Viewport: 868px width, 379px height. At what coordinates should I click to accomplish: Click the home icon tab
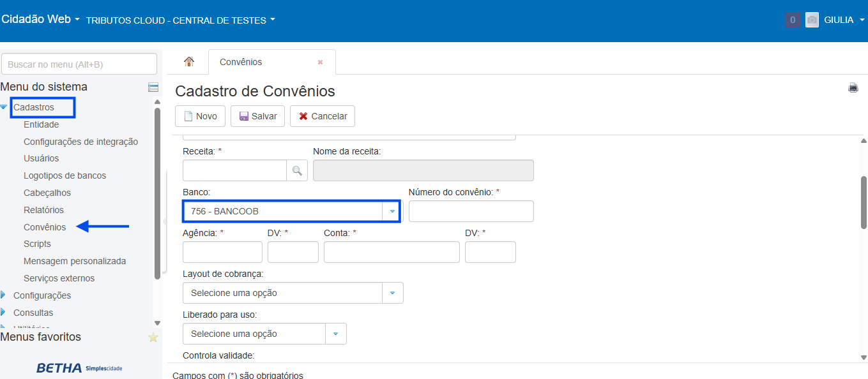tap(188, 62)
